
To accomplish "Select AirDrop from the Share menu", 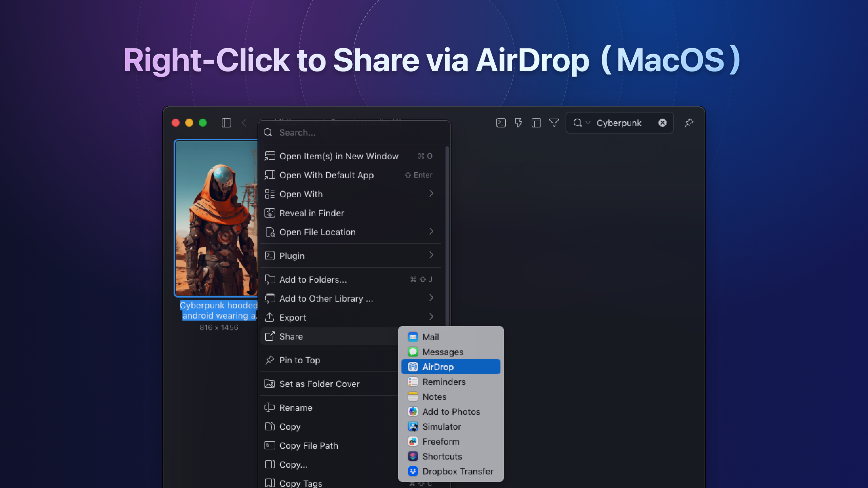I will point(438,367).
